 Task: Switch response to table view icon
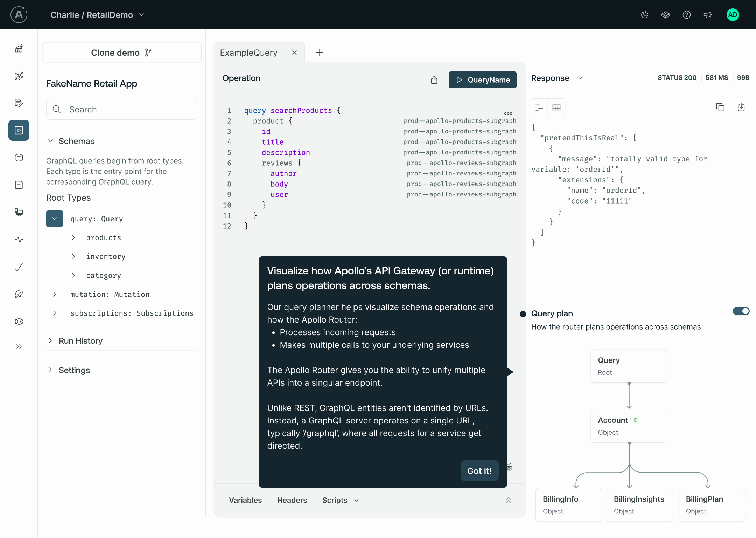pyautogui.click(x=556, y=107)
